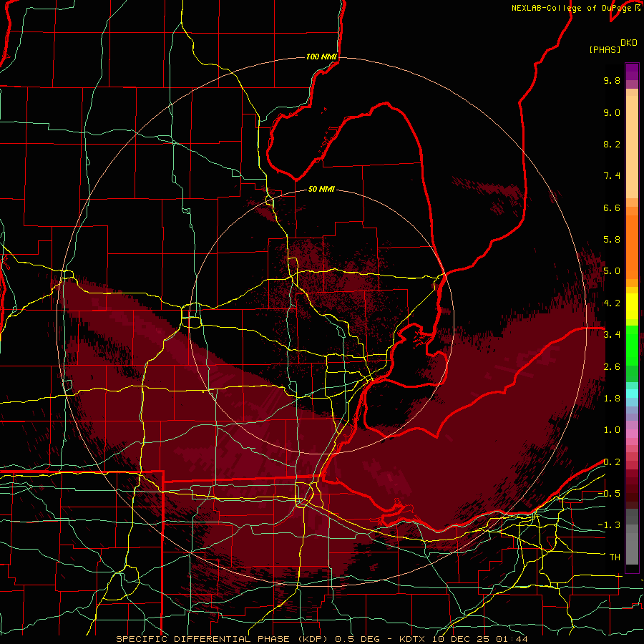The width and height of the screenshot is (644, 644).
Task: Click the bright green band of the color scale
Action: 632,346
